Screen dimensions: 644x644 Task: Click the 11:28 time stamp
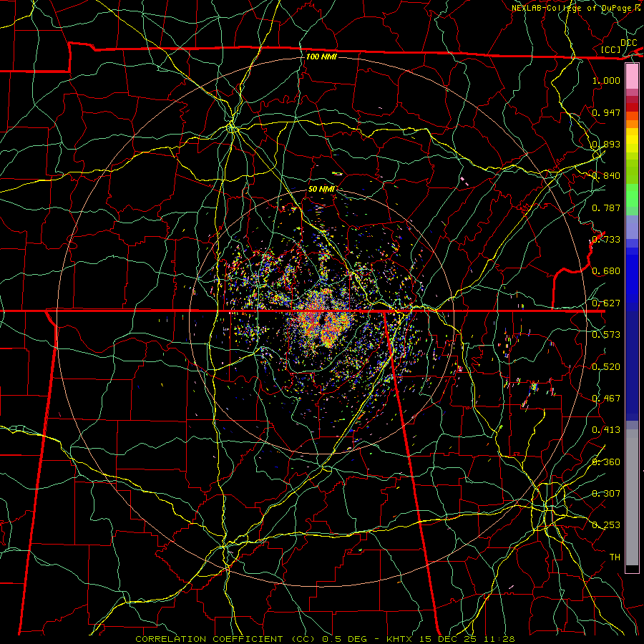pos(499,639)
